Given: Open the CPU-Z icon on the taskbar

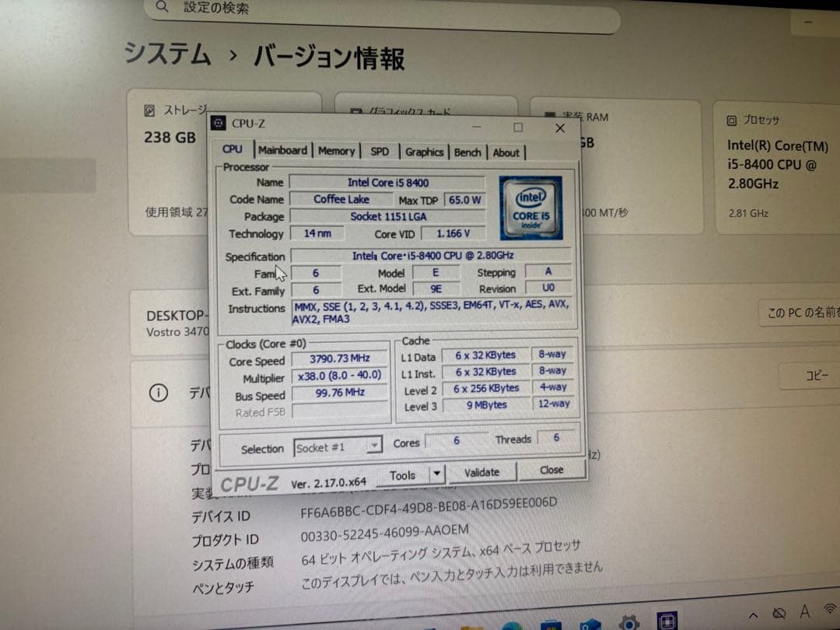Looking at the screenshot, I should click(x=667, y=621).
